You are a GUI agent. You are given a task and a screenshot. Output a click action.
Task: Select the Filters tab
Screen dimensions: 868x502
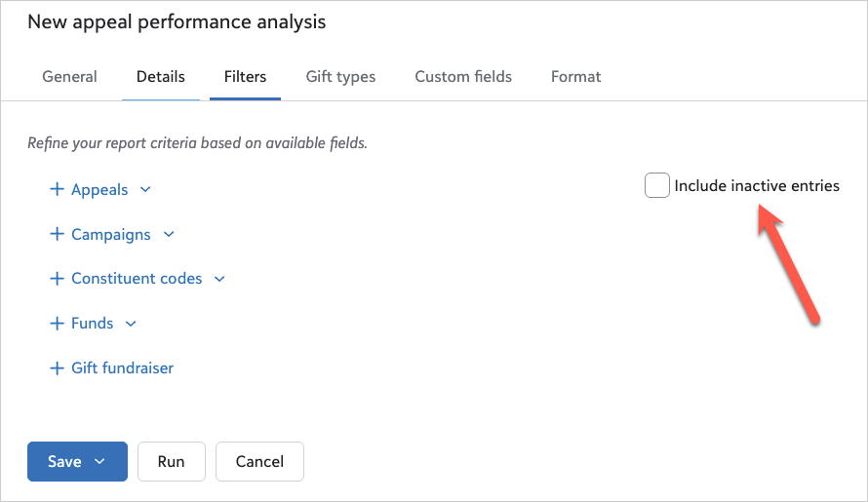(245, 76)
